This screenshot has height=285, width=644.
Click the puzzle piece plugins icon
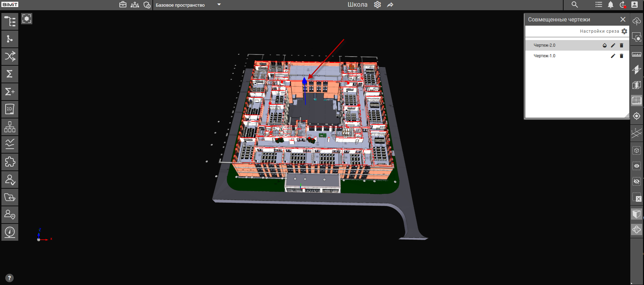pos(10,162)
